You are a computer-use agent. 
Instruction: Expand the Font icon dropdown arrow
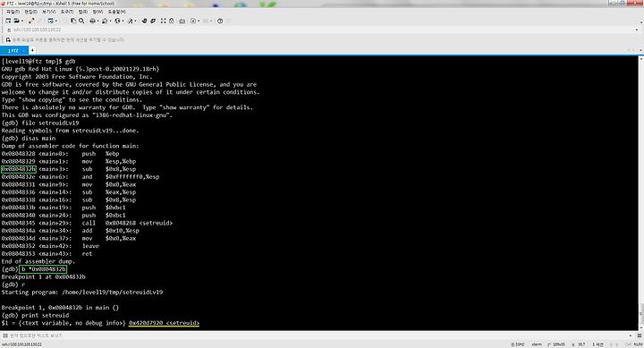[x=136, y=21]
